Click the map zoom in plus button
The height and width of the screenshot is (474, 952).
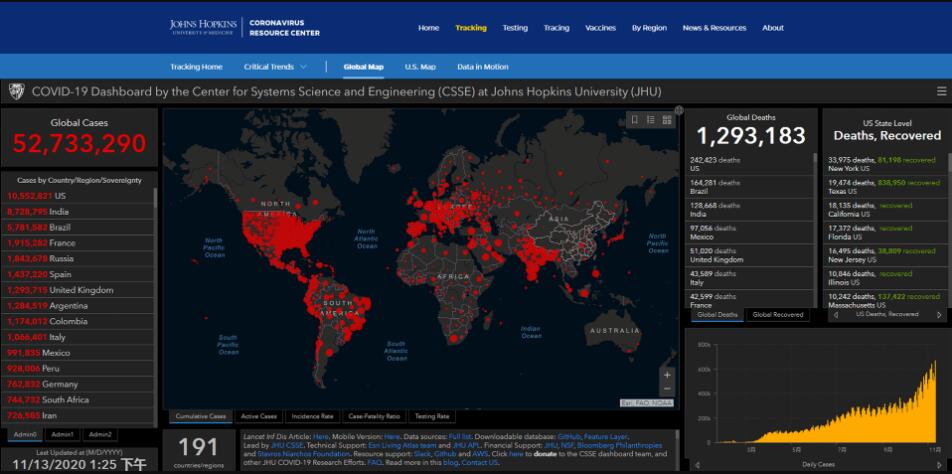[x=667, y=375]
